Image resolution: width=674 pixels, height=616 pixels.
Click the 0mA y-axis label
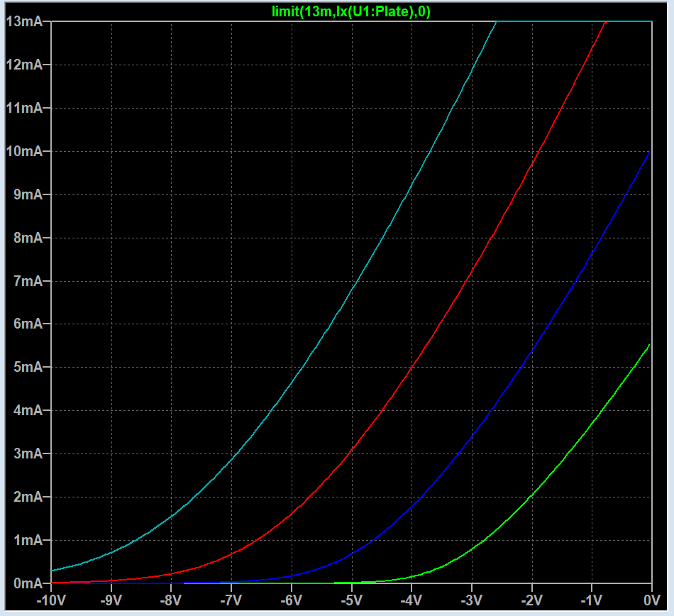click(x=28, y=583)
